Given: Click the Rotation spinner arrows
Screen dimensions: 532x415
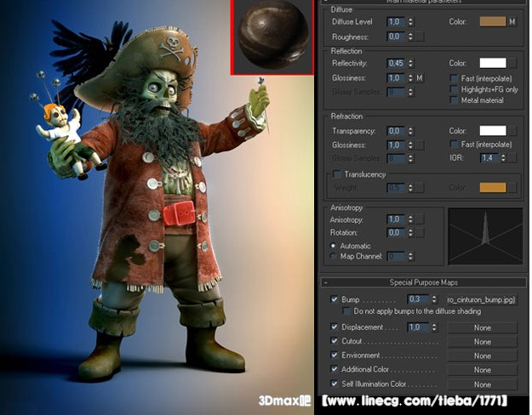Looking at the screenshot, I should tap(410, 233).
